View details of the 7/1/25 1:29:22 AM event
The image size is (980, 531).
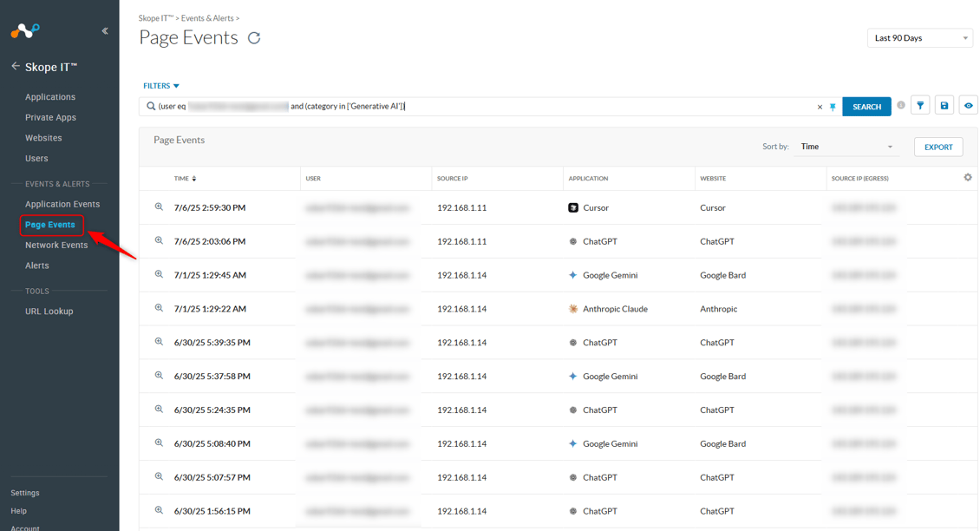click(x=159, y=308)
